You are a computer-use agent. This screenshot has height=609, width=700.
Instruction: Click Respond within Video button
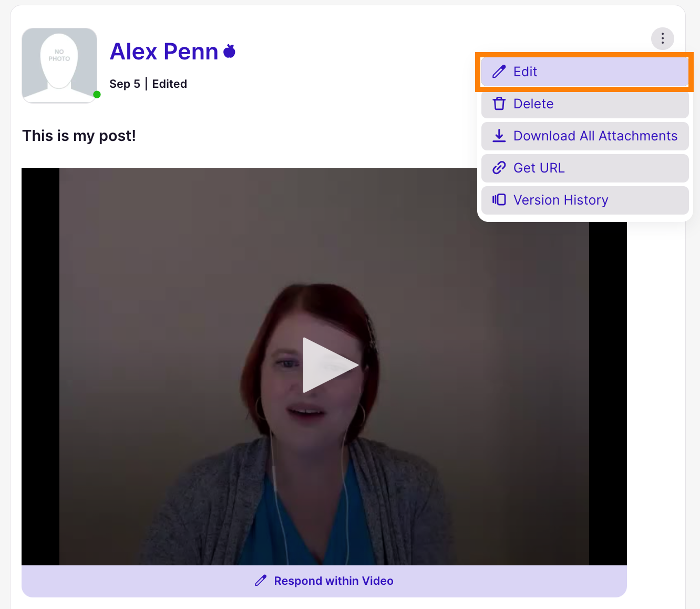324,581
